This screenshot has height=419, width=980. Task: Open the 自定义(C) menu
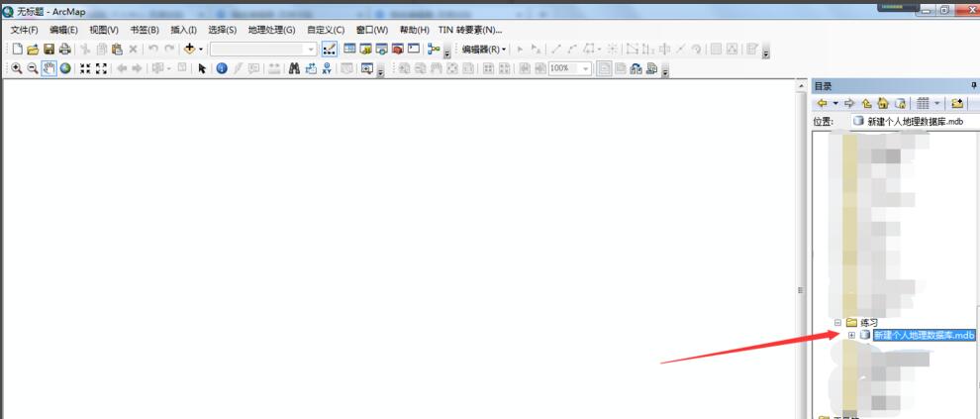point(326,30)
